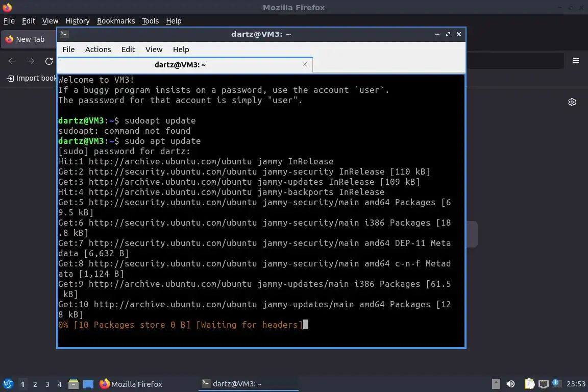Switch to workspace 2
This screenshot has height=392, width=588.
click(x=35, y=384)
